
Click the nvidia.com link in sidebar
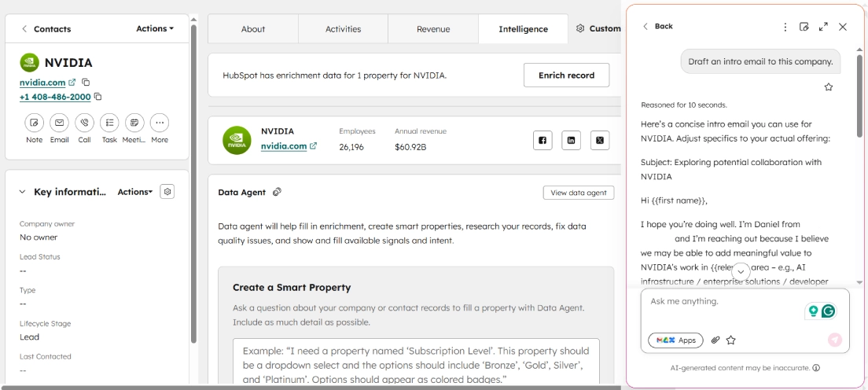click(42, 83)
